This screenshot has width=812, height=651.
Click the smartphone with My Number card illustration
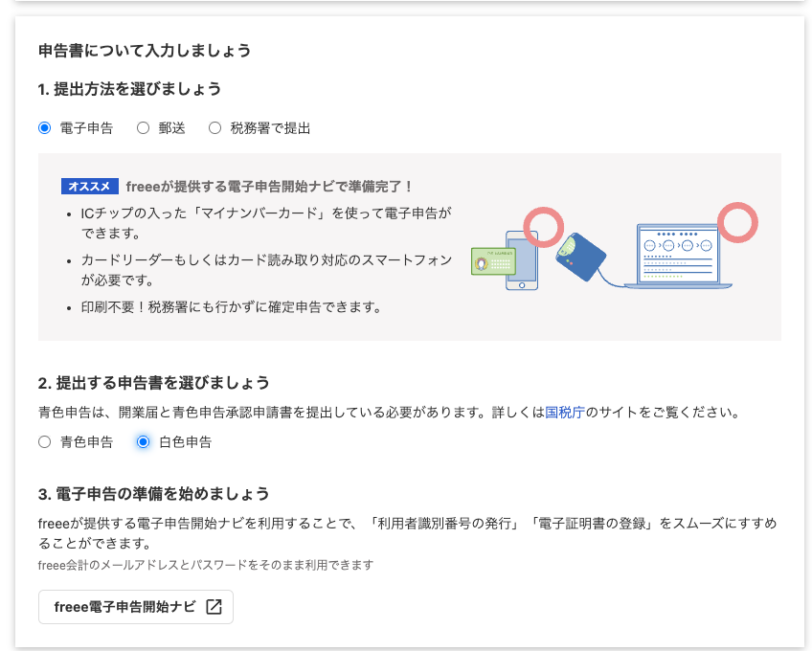[506, 259]
